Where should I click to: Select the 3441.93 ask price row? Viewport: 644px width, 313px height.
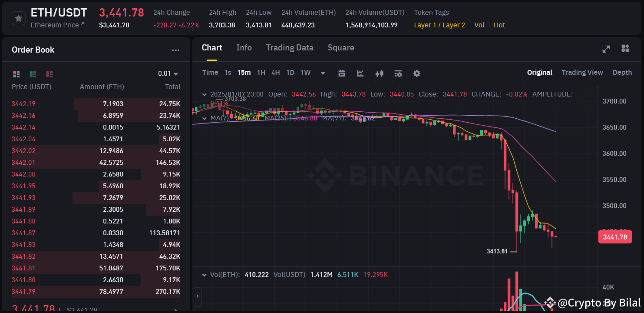(x=96, y=198)
